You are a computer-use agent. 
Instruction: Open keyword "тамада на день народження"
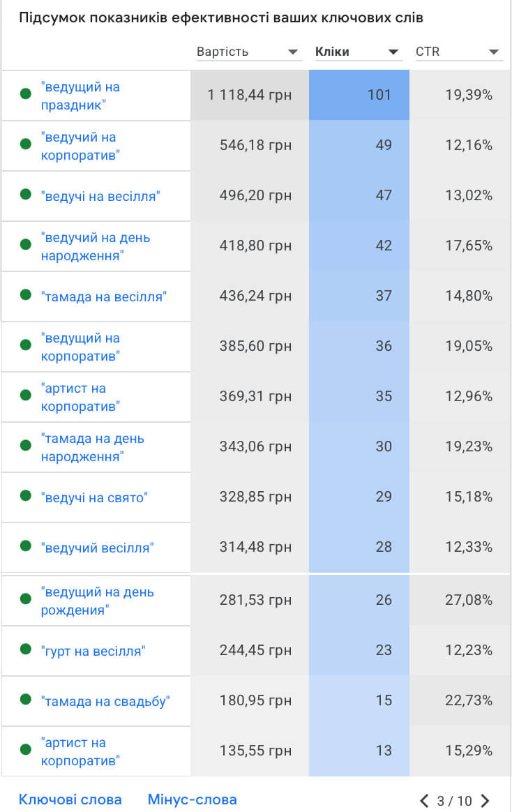tap(93, 447)
